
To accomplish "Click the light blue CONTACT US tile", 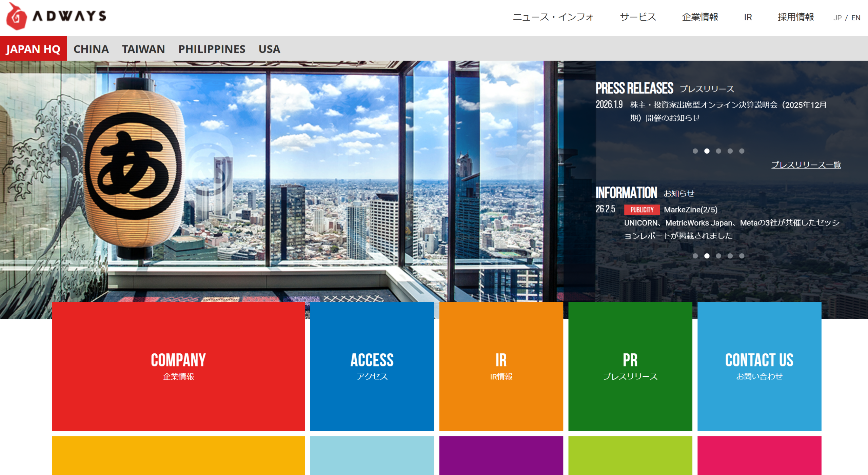I will [x=759, y=366].
